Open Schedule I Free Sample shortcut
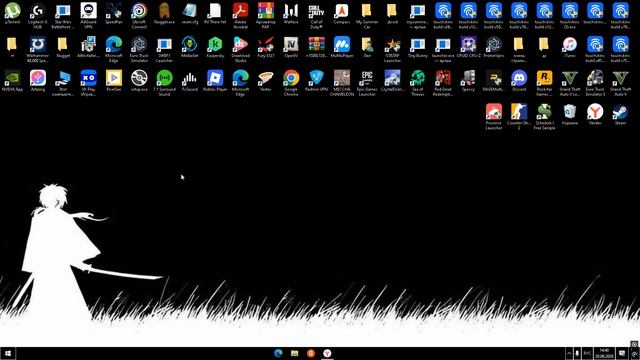Screen dimensions: 640x360 [544, 116]
